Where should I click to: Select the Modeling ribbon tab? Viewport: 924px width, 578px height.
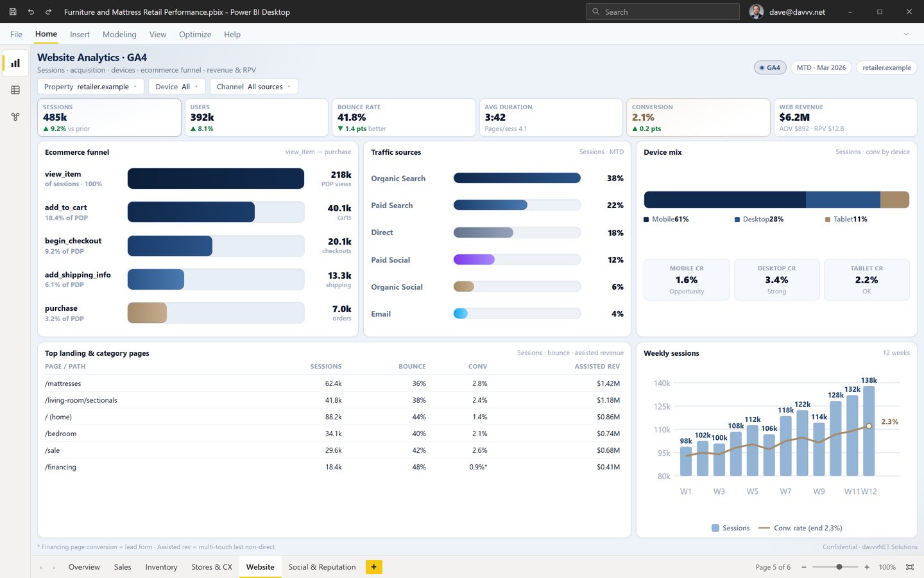pyautogui.click(x=119, y=34)
